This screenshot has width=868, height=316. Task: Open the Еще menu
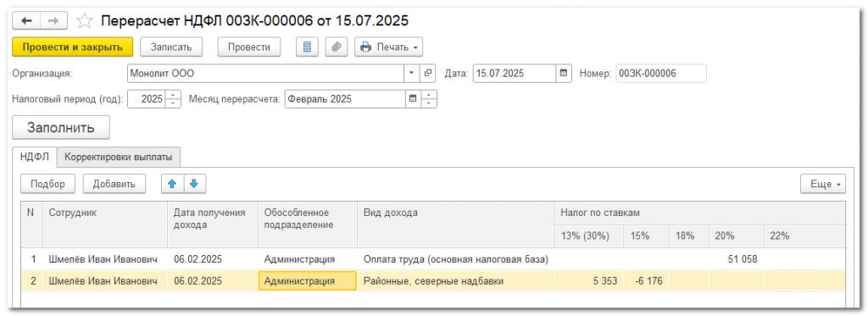[823, 185]
